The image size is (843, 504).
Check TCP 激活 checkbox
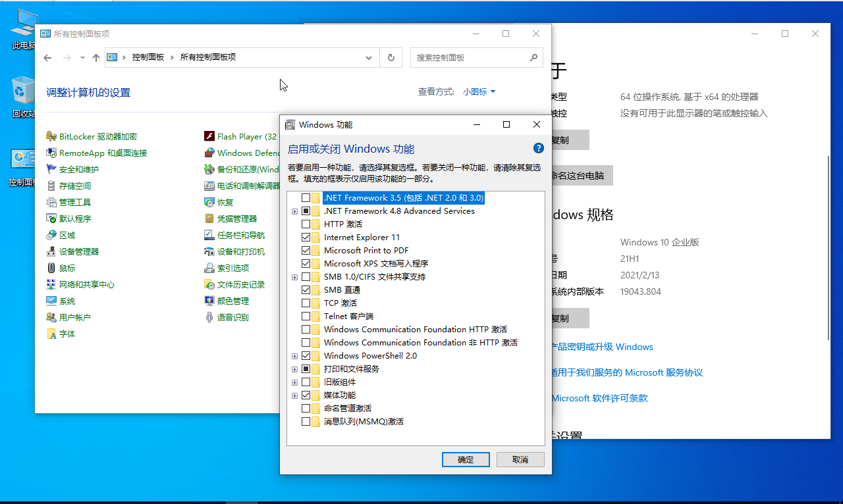(306, 303)
